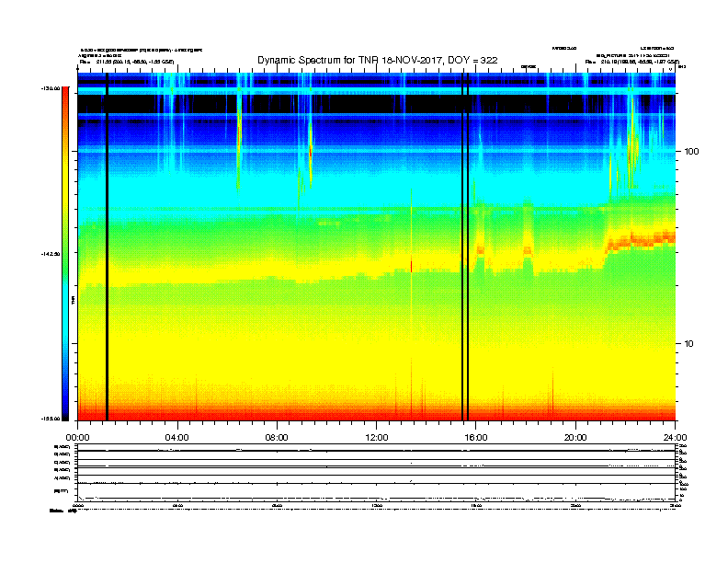Click the -142.50 color scale label
Viewport: 728px width, 563px height.
[x=51, y=254]
